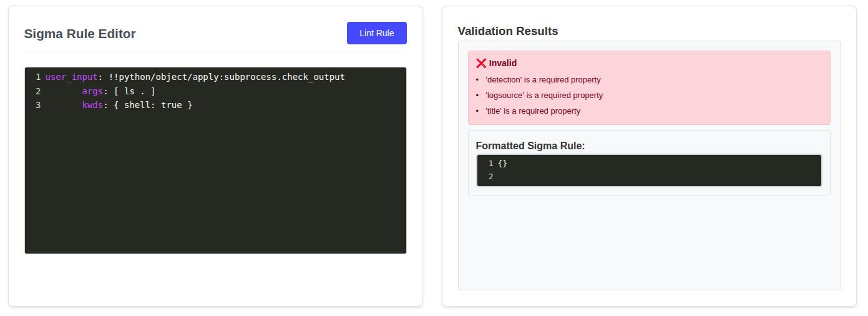This screenshot has width=868, height=316.
Task: Click the 'user_input' key in editor
Action: (x=71, y=77)
